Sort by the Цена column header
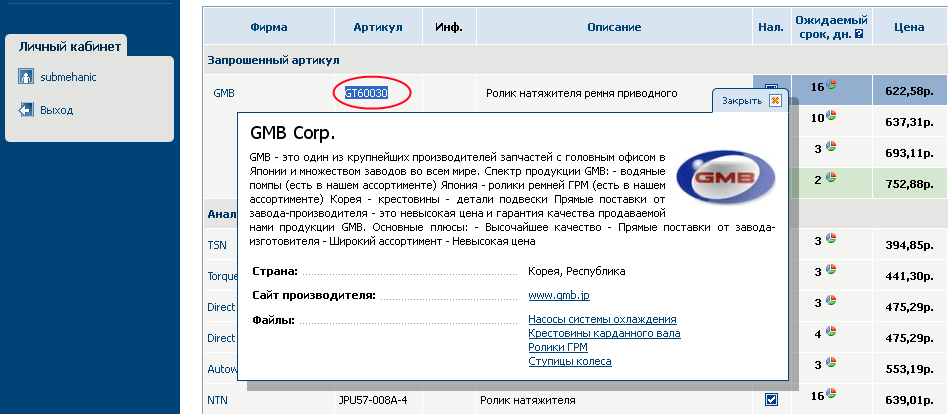 [x=909, y=27]
